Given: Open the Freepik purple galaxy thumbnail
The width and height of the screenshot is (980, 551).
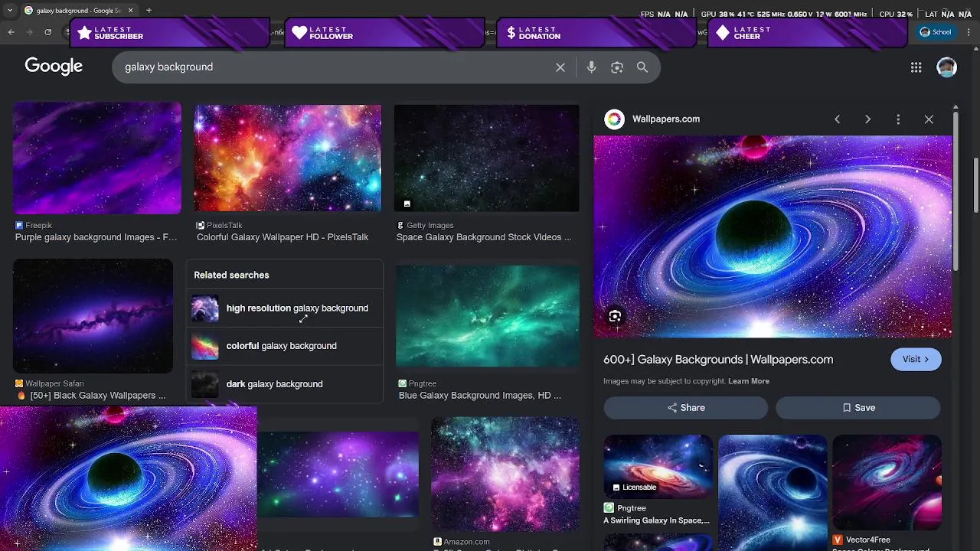Looking at the screenshot, I should click(97, 158).
